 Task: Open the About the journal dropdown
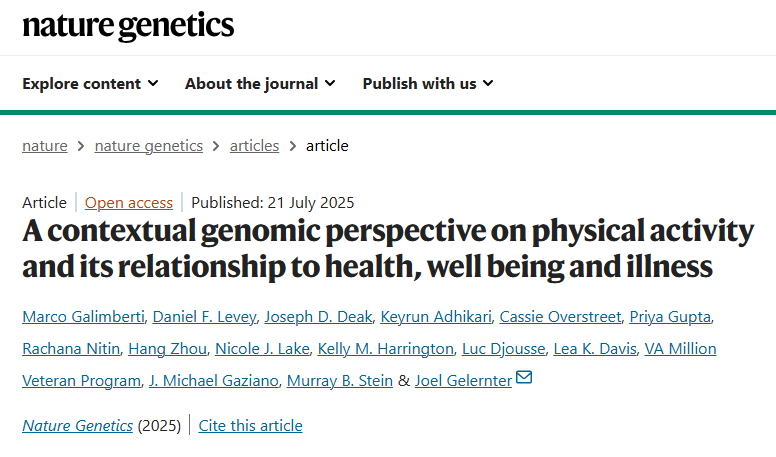click(260, 83)
